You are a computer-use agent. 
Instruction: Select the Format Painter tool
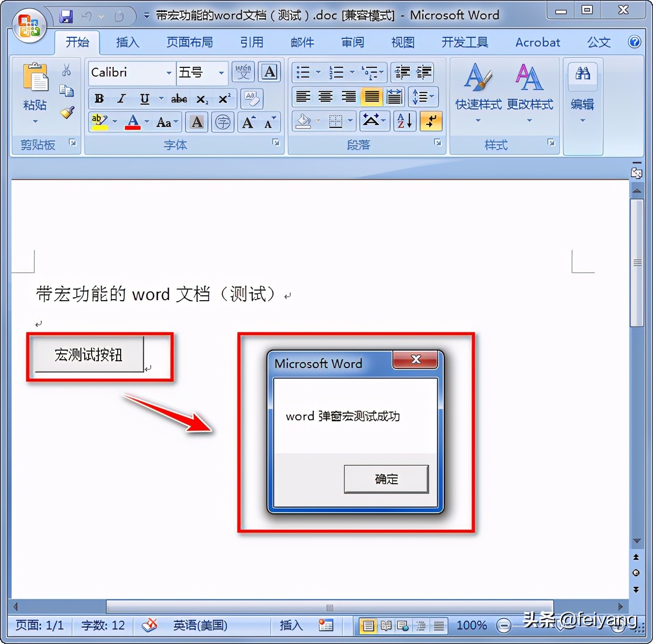click(67, 112)
